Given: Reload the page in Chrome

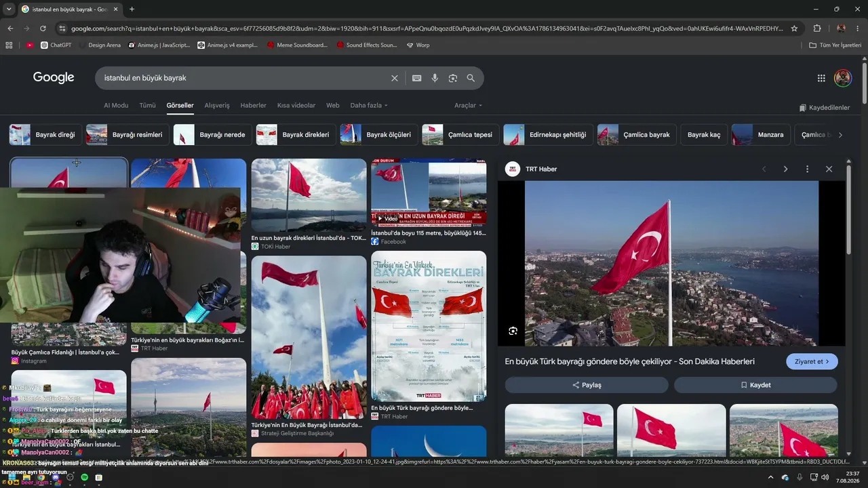Looking at the screenshot, I should pos(43,28).
